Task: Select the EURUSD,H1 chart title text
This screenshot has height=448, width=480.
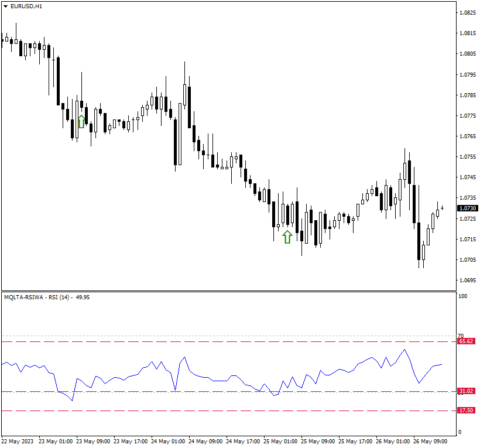Action: click(x=26, y=6)
